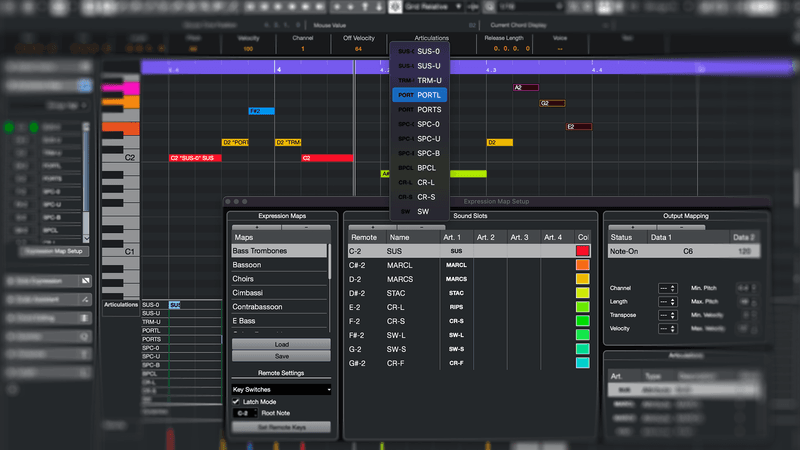This screenshot has width=800, height=450.
Task: Choose BPCL from the articulations popup
Action: click(419, 168)
